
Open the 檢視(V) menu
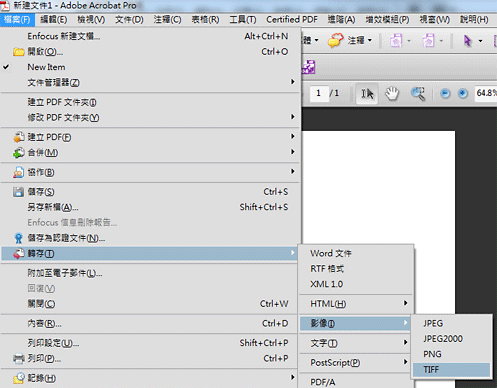(91, 20)
